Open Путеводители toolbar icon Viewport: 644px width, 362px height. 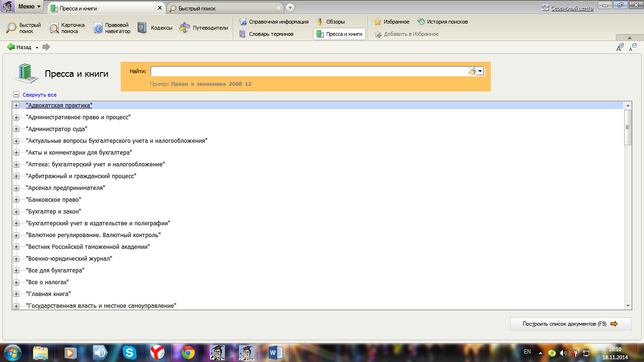(x=204, y=28)
